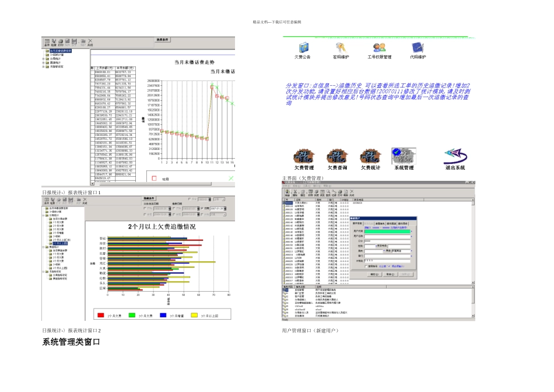Expand 分局统计 node in 窗口1 tree
This screenshot has height=392, width=554.
coord(44,59)
